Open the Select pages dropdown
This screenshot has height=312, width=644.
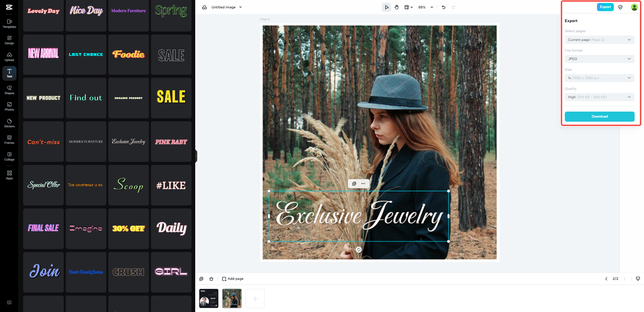pos(599,40)
